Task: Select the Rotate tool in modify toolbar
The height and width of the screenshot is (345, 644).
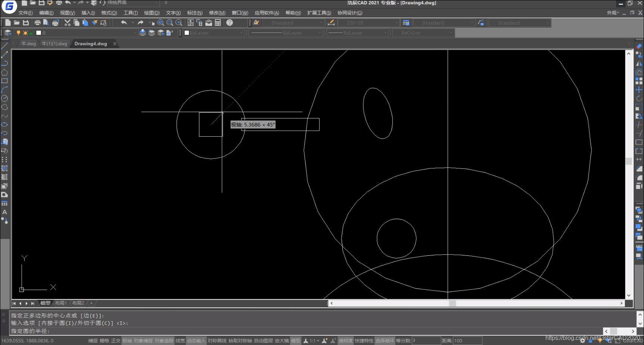Action: coord(639,99)
